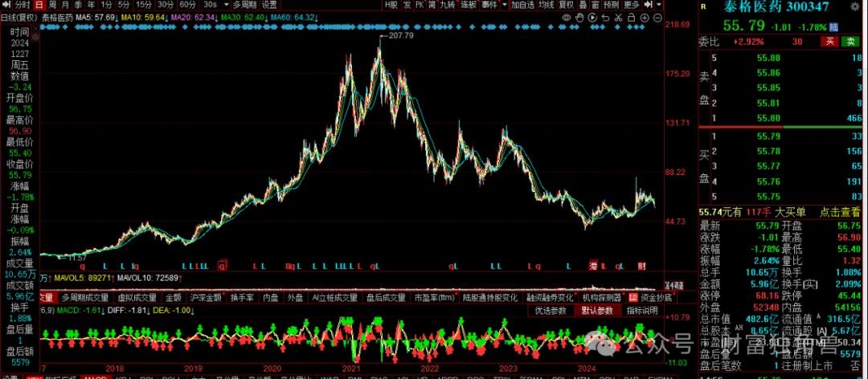Select the 虚拟成交量 indicator tab
The height and width of the screenshot is (379, 868).
coord(137,298)
